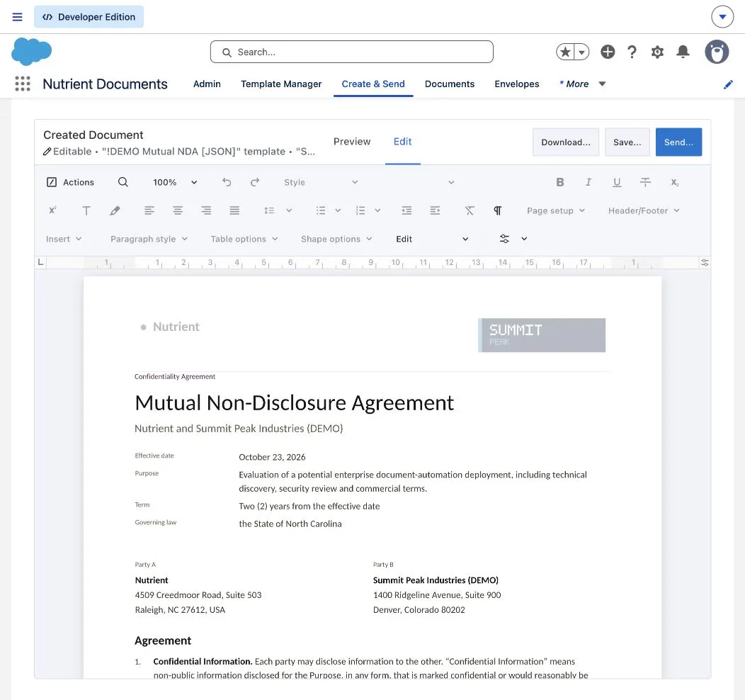The height and width of the screenshot is (700, 745).
Task: Toggle Bold formatting
Action: tap(560, 182)
